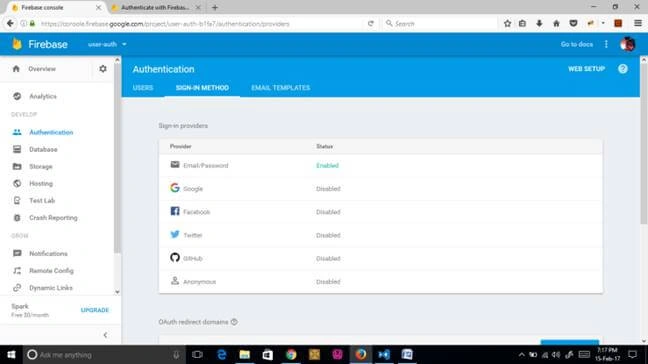Open Notifications in sidebar
Screen dimensions: 648x364
point(48,253)
